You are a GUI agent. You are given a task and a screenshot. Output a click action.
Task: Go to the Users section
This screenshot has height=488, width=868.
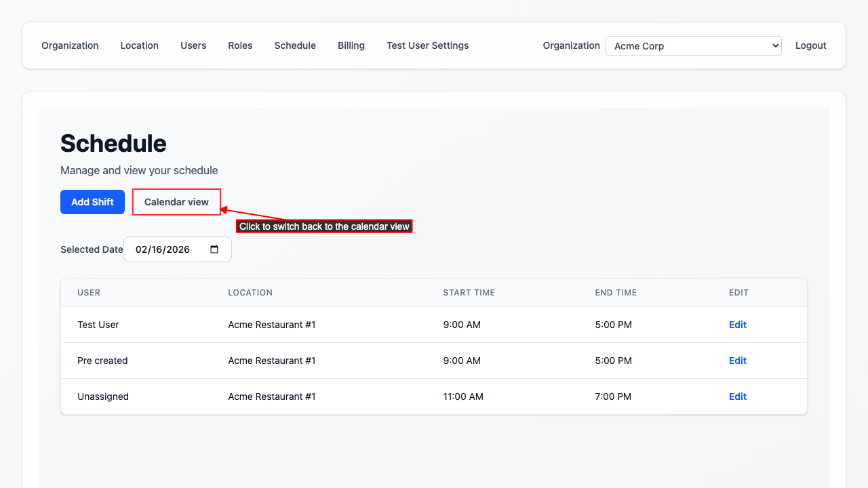[193, 45]
